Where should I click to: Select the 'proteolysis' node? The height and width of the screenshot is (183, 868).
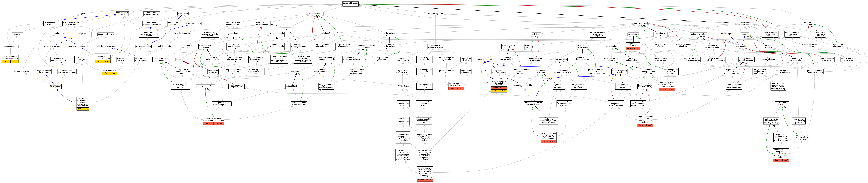[180, 59]
